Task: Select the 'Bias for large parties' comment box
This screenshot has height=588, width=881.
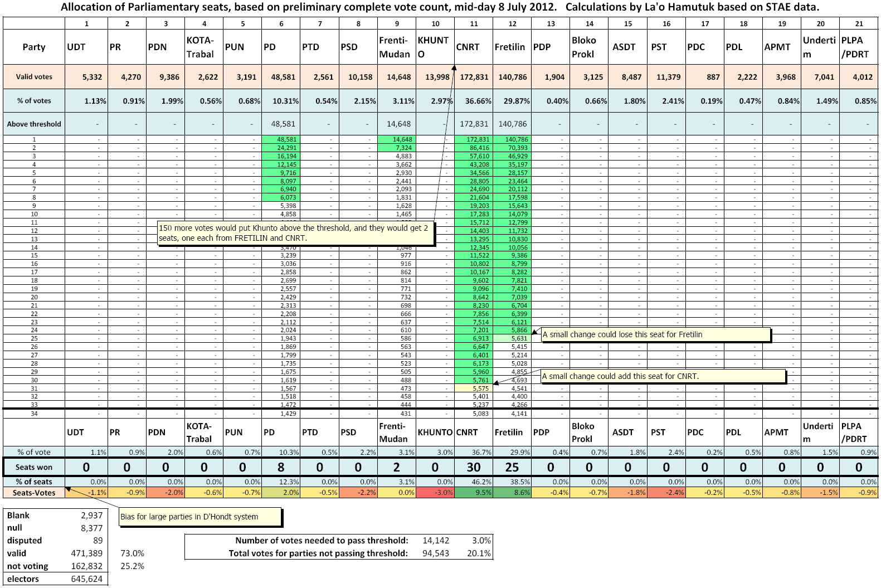Action: [x=200, y=517]
